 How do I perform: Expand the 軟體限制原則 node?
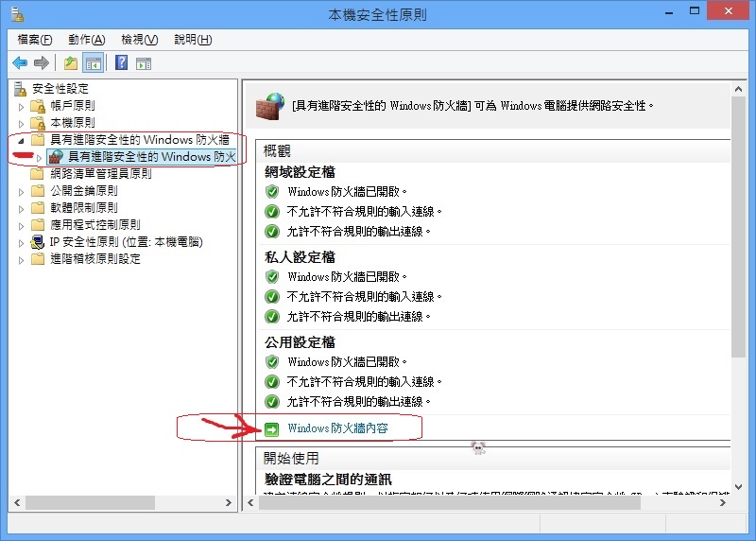pos(21,209)
